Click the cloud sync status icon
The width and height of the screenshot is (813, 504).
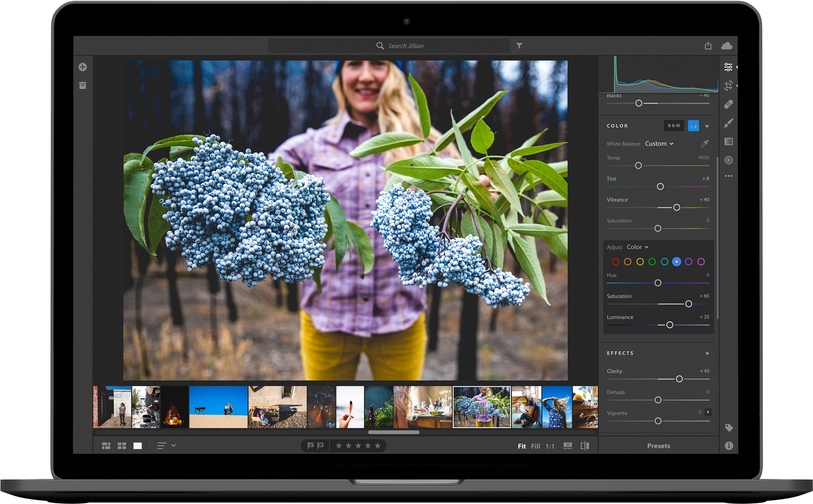(726, 46)
